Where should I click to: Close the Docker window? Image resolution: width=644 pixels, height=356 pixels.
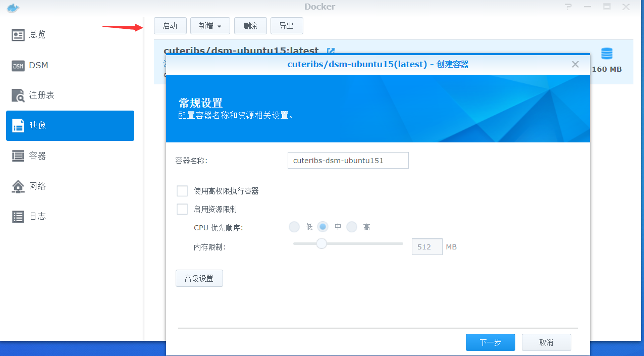626,7
